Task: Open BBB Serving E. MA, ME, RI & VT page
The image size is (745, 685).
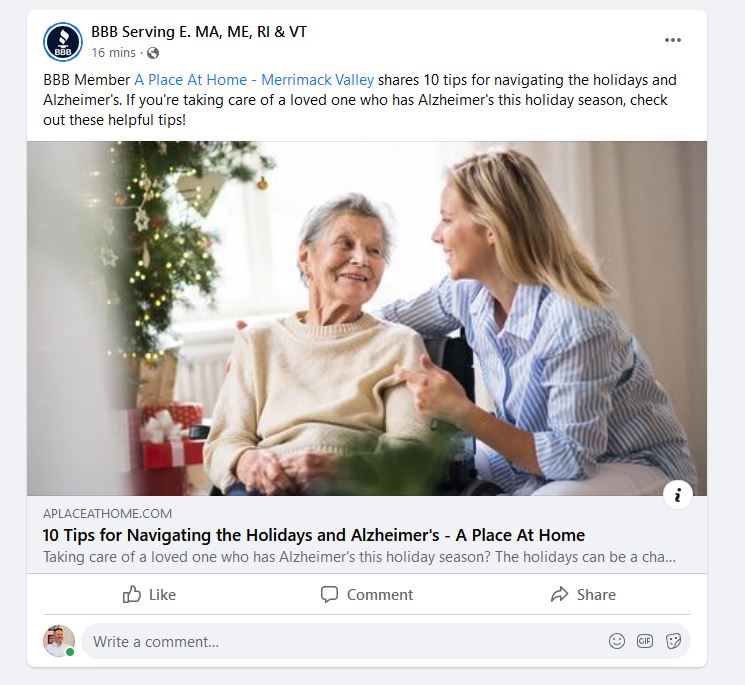Action: (199, 32)
